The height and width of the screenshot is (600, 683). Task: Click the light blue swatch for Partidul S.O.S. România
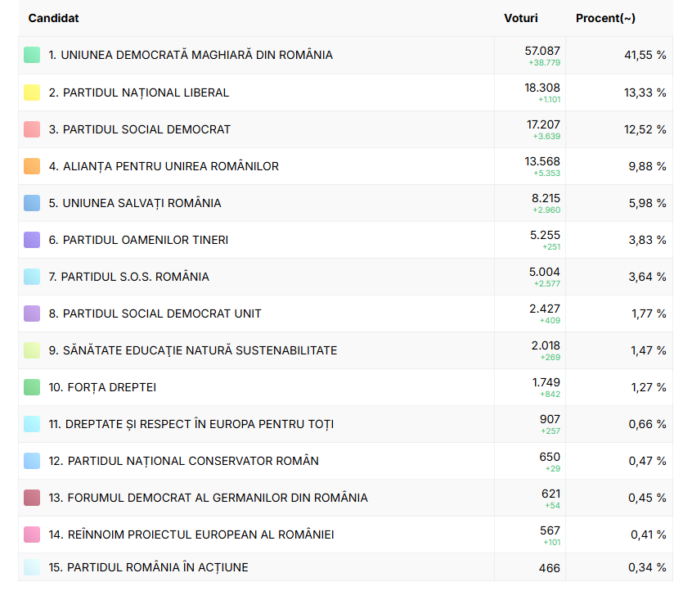pos(32,277)
